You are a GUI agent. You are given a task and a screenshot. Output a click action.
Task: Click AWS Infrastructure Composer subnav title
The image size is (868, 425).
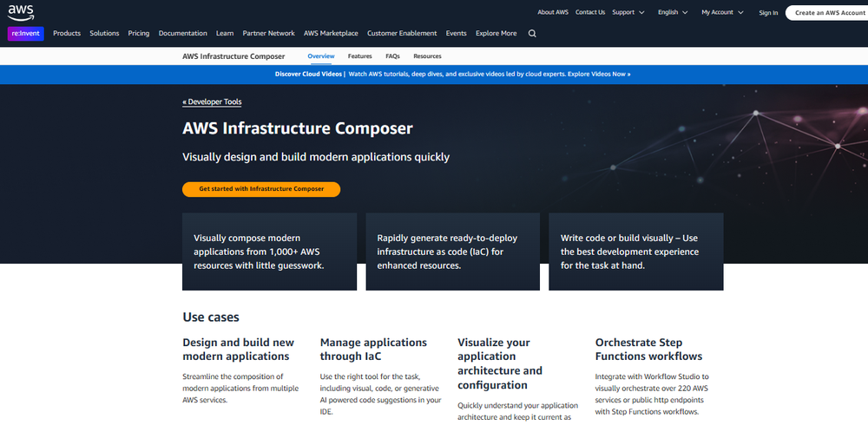(x=233, y=56)
